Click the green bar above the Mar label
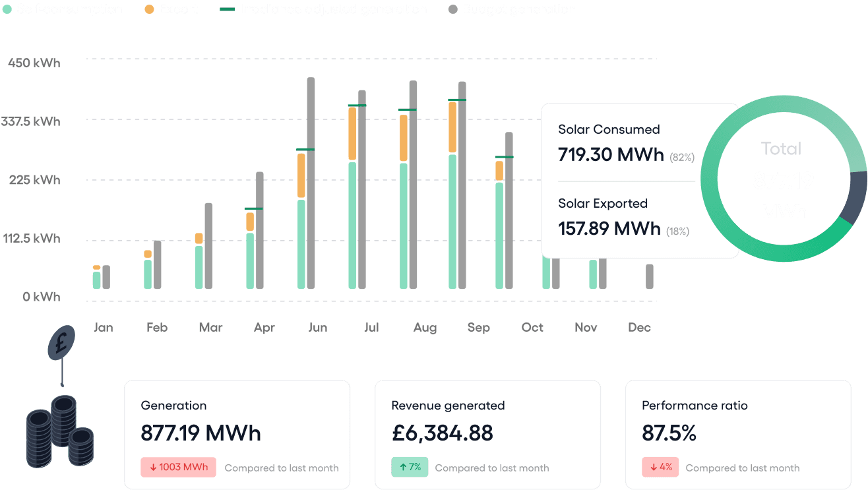Image resolution: width=868 pixels, height=490 pixels. click(199, 267)
